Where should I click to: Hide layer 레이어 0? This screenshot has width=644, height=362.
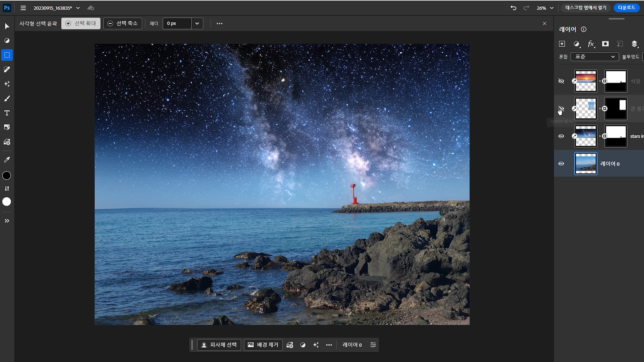561,164
